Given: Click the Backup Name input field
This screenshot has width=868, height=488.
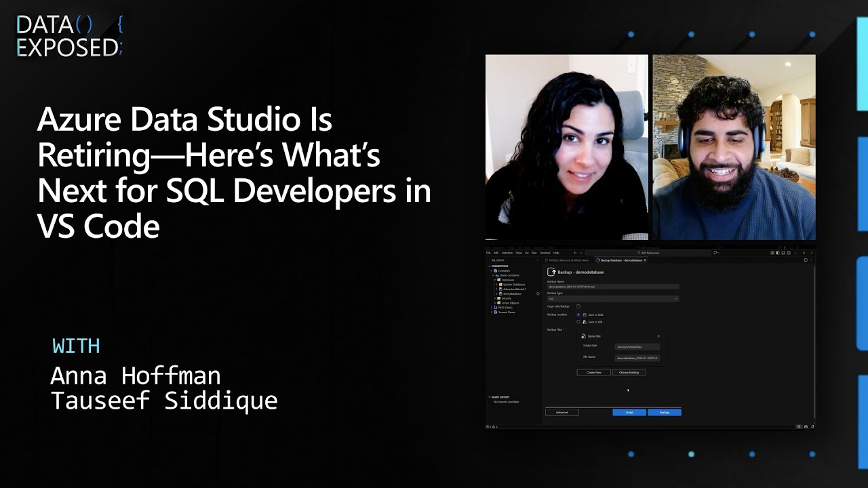Looking at the screenshot, I should click(613, 287).
